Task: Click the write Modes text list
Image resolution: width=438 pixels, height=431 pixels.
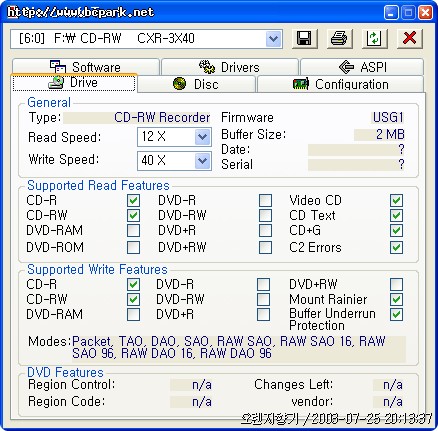Action: (x=239, y=348)
